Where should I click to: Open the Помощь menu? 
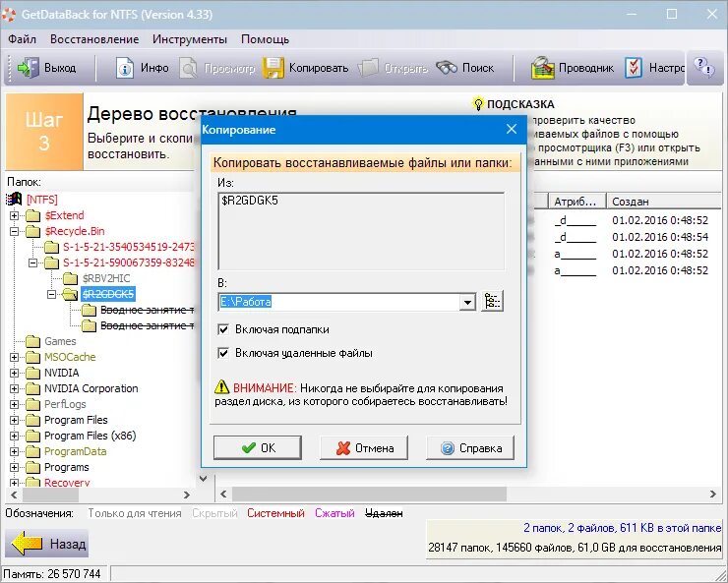coord(265,39)
